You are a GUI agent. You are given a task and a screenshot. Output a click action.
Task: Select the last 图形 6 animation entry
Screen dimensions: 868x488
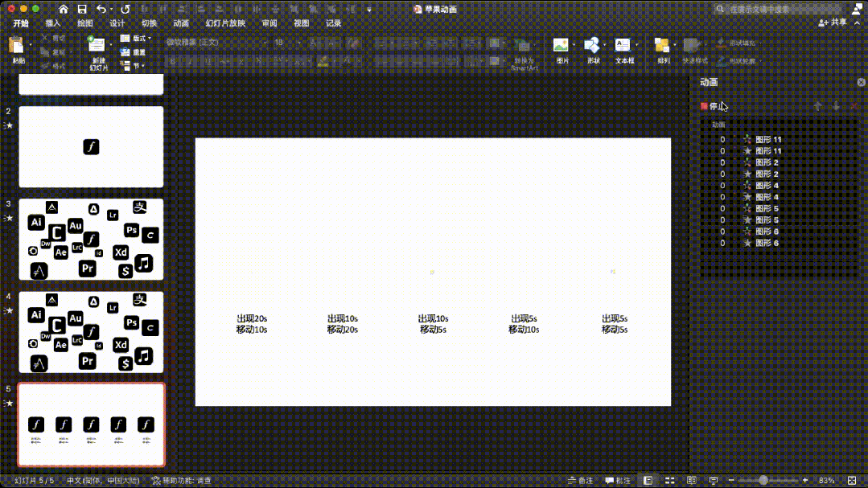(x=779, y=243)
